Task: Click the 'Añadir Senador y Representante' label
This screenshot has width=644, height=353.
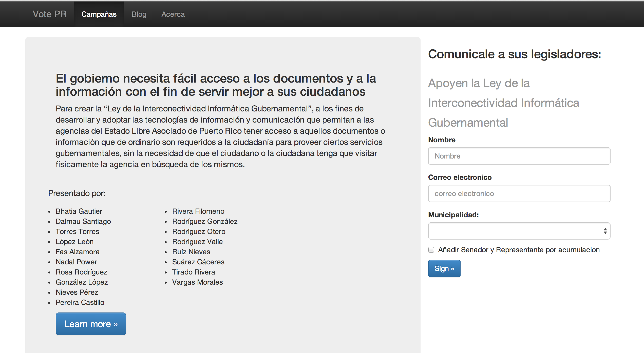Action: (519, 250)
